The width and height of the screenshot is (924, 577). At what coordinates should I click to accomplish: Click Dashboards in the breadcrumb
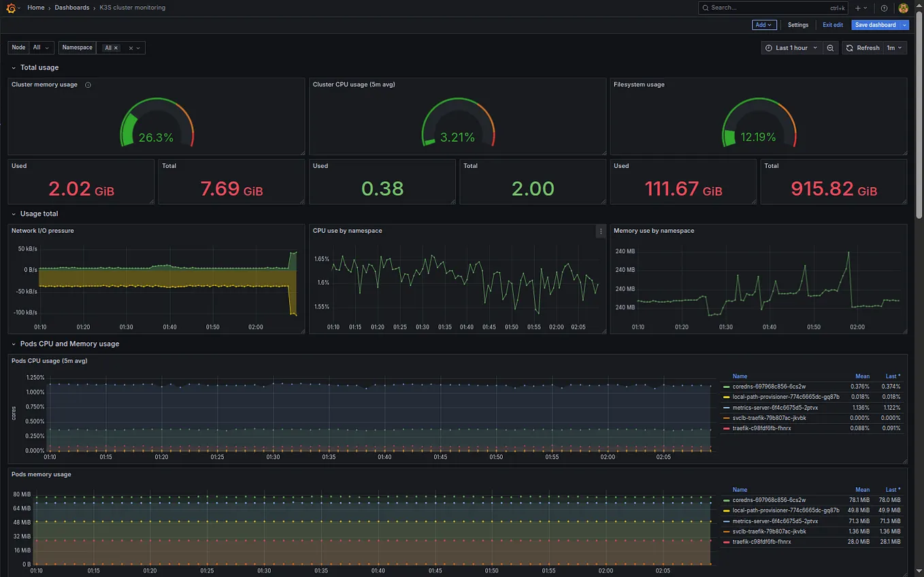click(x=71, y=7)
